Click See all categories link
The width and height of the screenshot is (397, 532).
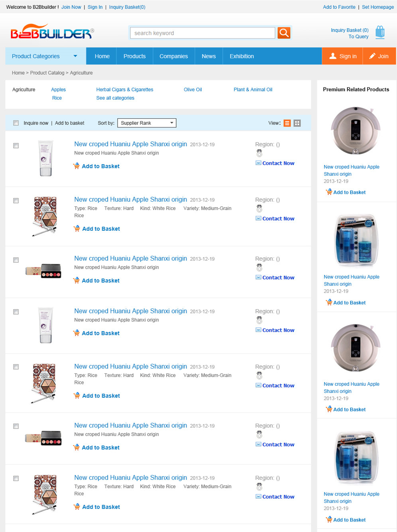115,98
